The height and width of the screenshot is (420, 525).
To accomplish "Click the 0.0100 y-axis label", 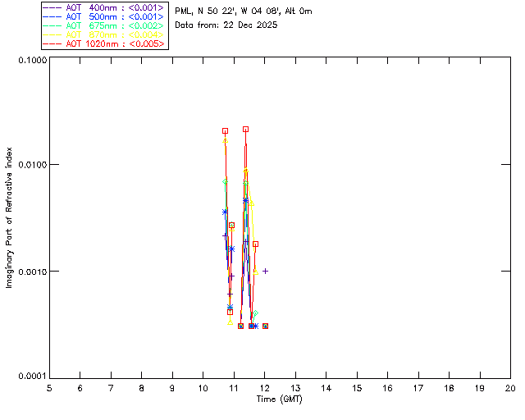I will (32, 165).
